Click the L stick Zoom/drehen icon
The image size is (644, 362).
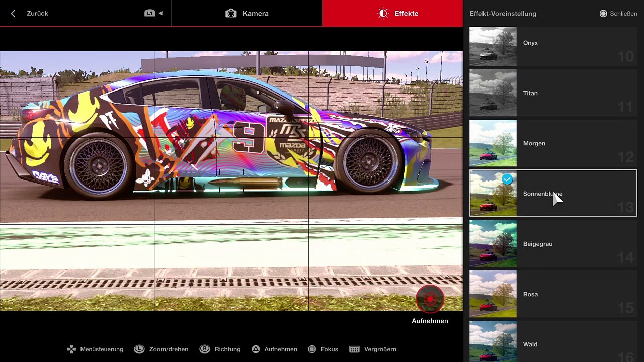(139, 349)
